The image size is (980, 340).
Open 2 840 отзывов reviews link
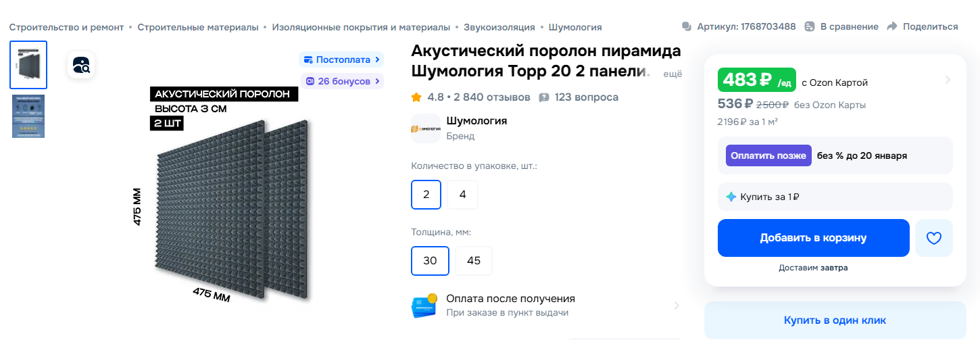[492, 97]
